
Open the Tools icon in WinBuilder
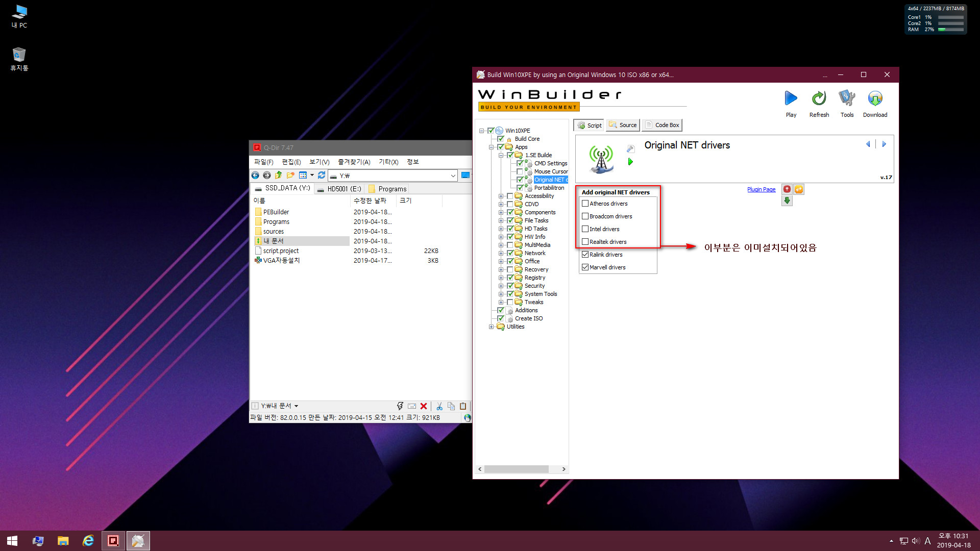847,98
